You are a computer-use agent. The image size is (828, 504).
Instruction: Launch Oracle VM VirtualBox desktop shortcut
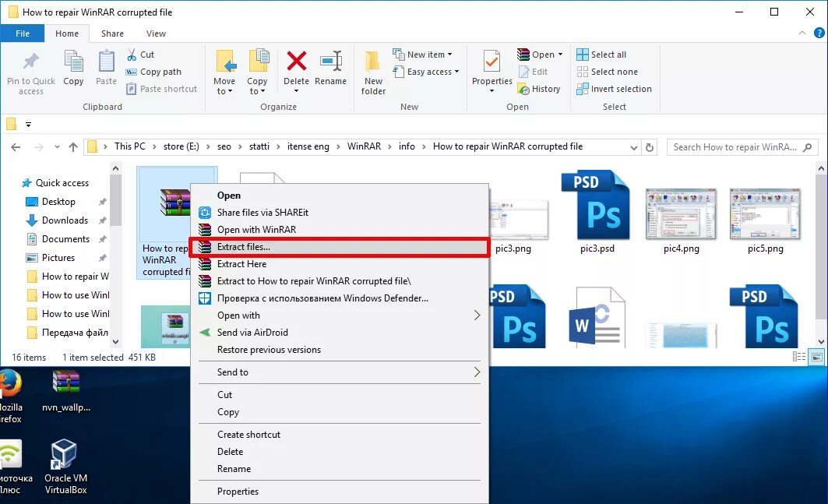(x=65, y=467)
